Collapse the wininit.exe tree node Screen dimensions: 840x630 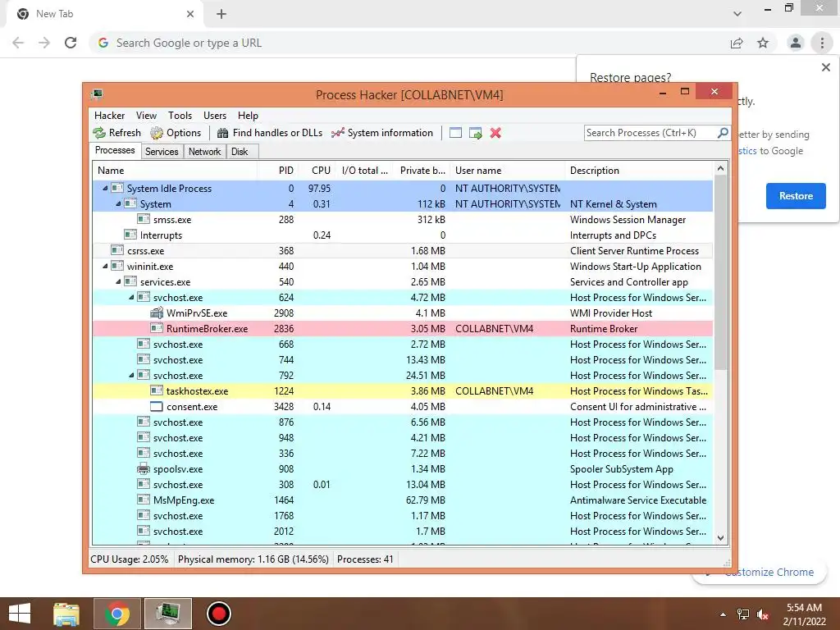pyautogui.click(x=105, y=266)
